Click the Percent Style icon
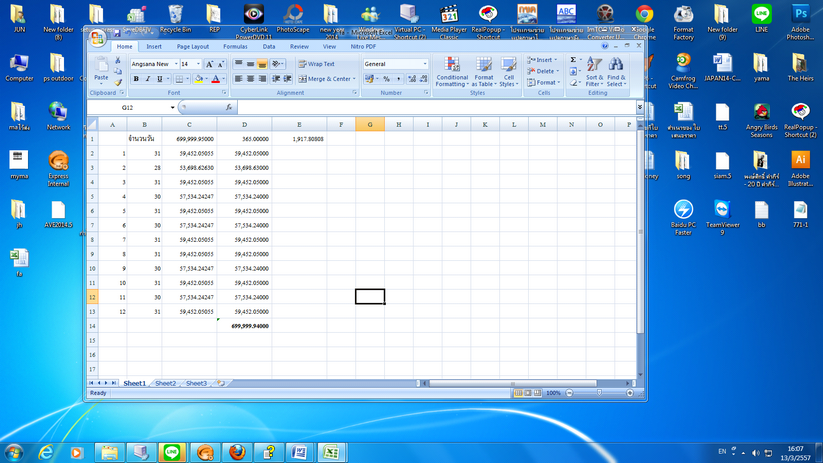The height and width of the screenshot is (463, 823). 386,79
